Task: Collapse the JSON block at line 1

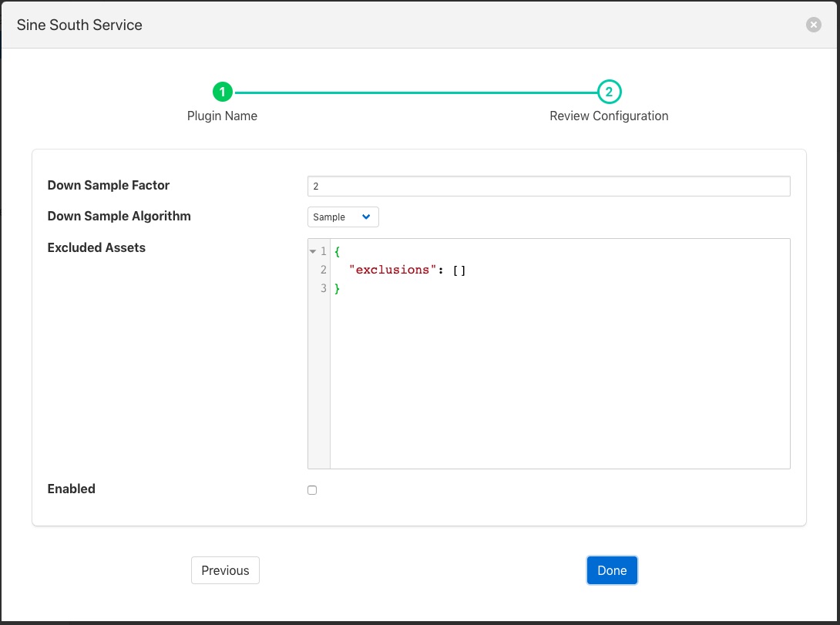Action: 312,252
